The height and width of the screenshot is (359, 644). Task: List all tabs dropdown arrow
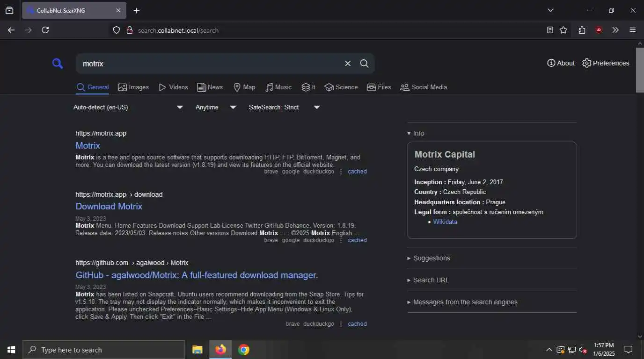pyautogui.click(x=550, y=10)
